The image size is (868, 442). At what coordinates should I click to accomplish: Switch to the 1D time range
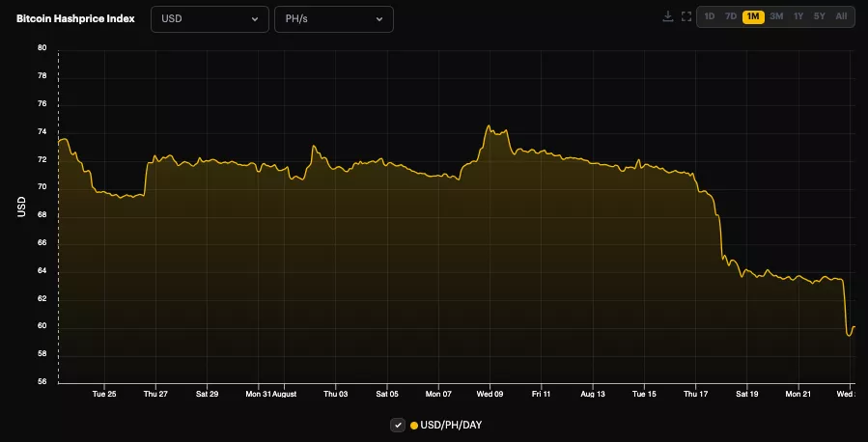(710, 16)
